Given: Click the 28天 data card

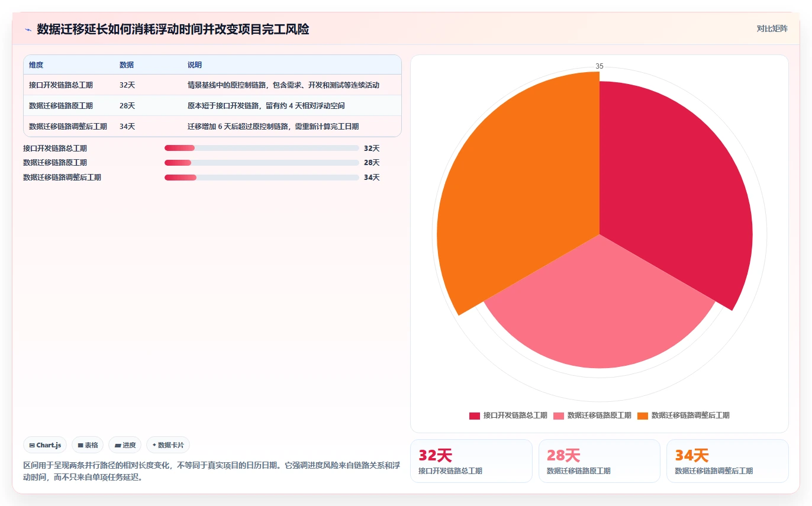Looking at the screenshot, I should [x=600, y=461].
